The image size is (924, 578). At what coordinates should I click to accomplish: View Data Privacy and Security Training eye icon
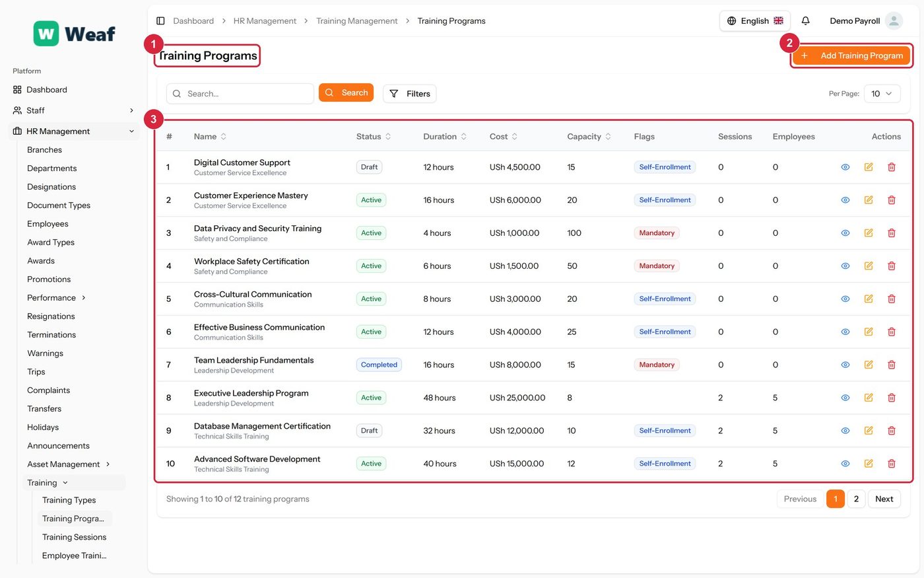coord(845,233)
